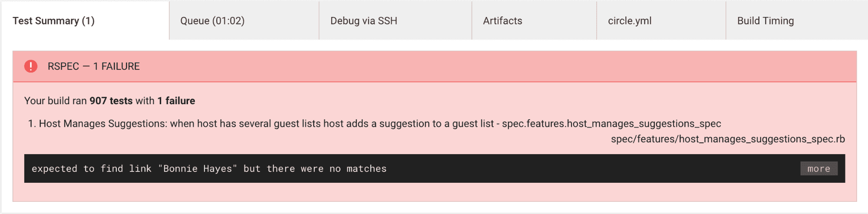Click the spec/features/host_manages_suggestions_spec.rb file path
The image size is (868, 214).
pyautogui.click(x=728, y=139)
